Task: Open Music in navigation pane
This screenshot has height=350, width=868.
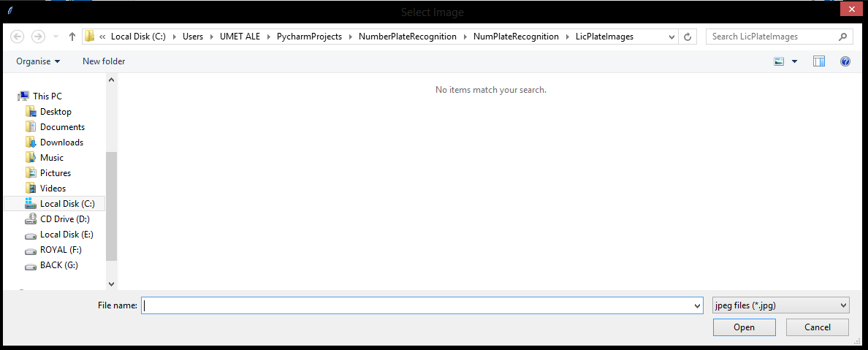Action: point(52,158)
